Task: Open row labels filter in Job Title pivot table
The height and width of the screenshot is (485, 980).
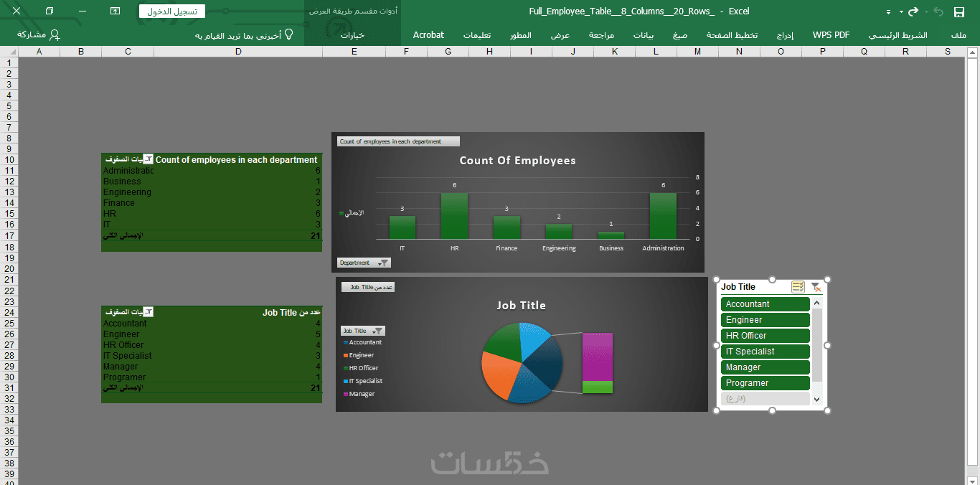Action: [149, 312]
